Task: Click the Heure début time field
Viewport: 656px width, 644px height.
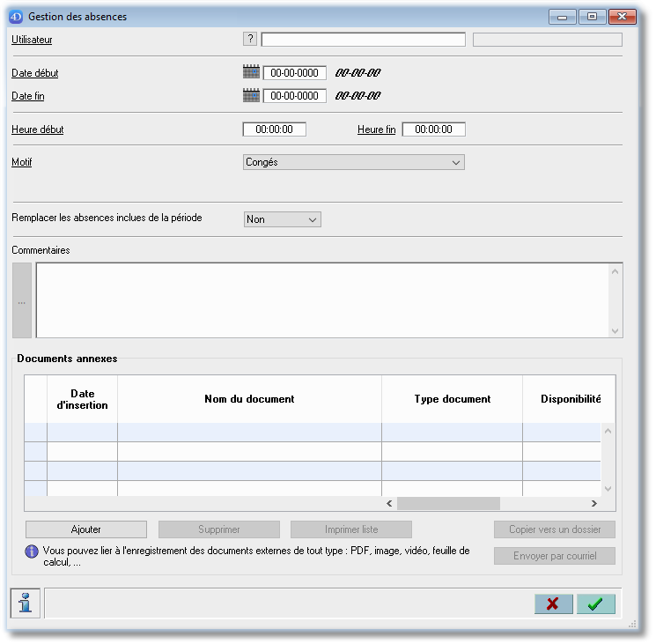Action: (x=275, y=130)
